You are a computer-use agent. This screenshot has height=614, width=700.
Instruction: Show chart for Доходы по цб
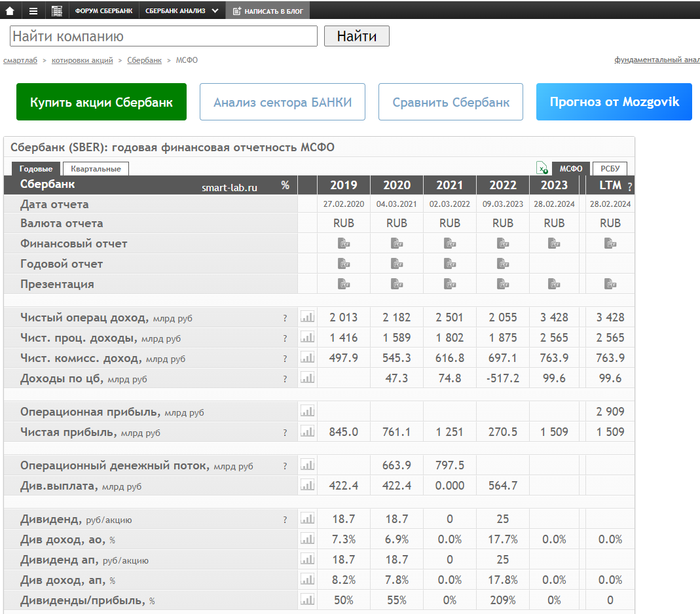[x=308, y=378]
